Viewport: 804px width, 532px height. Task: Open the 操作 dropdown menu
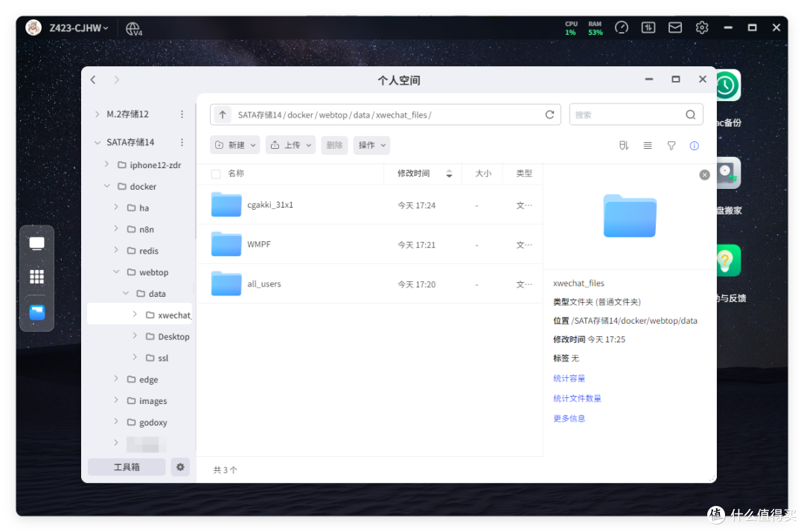coord(371,145)
